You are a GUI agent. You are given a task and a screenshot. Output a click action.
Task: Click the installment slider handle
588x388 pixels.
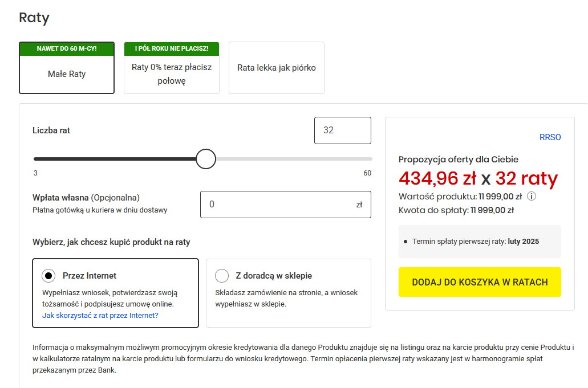(x=206, y=159)
